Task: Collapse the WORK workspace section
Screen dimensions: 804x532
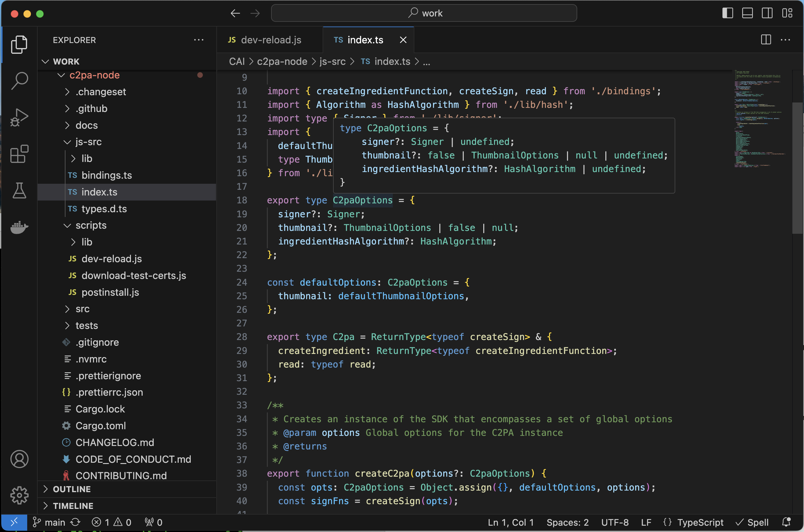Action: pos(127,61)
